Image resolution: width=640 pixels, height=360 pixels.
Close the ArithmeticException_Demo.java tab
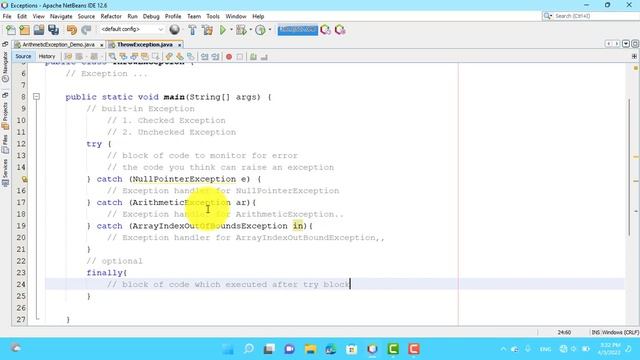point(102,45)
